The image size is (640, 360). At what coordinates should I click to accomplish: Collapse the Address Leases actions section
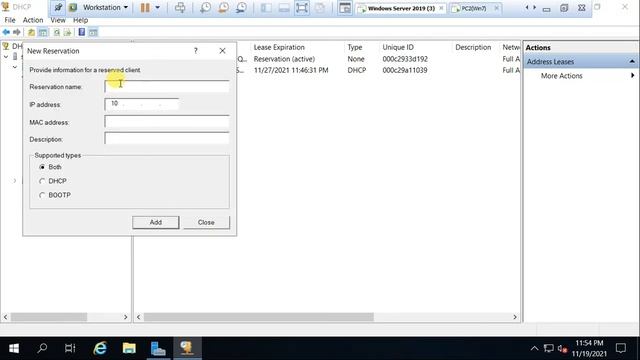click(632, 62)
